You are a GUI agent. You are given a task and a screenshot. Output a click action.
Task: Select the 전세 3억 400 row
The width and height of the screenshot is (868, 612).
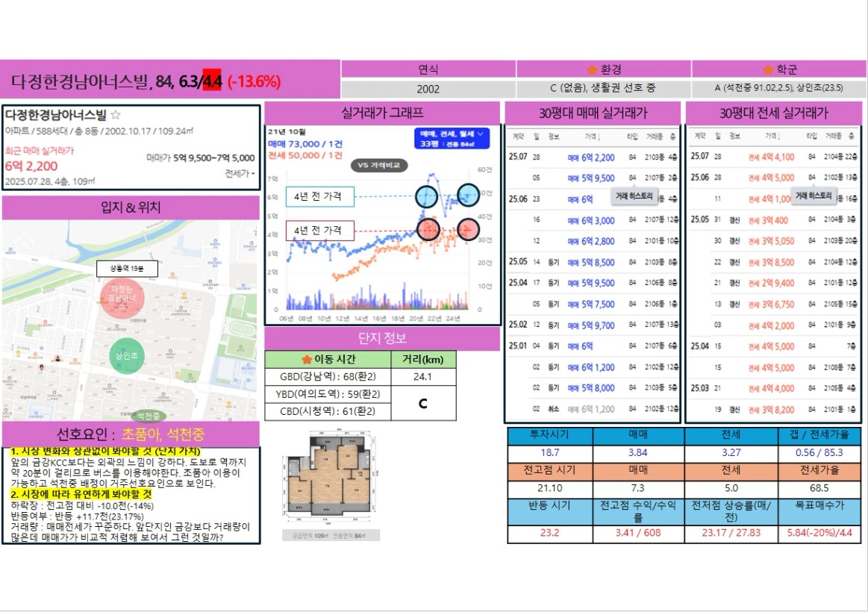pos(773,220)
